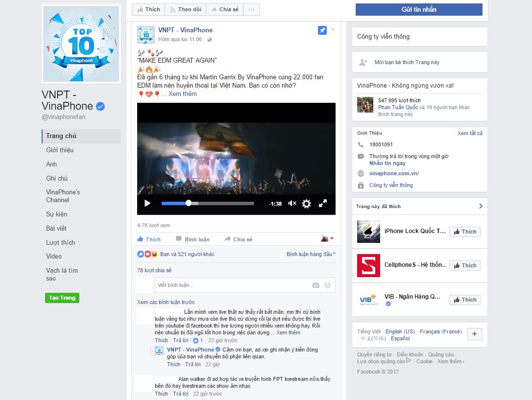Viewport: 532px width, 400px height.
Task: Toggle Thích for CellphoneS page
Action: [464, 265]
